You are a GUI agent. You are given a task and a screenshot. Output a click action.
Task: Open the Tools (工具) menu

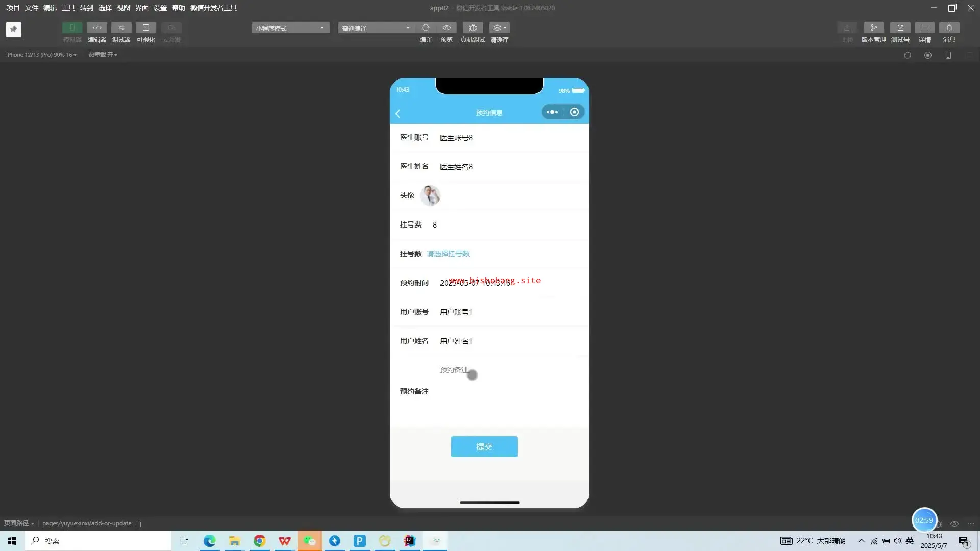click(x=68, y=8)
